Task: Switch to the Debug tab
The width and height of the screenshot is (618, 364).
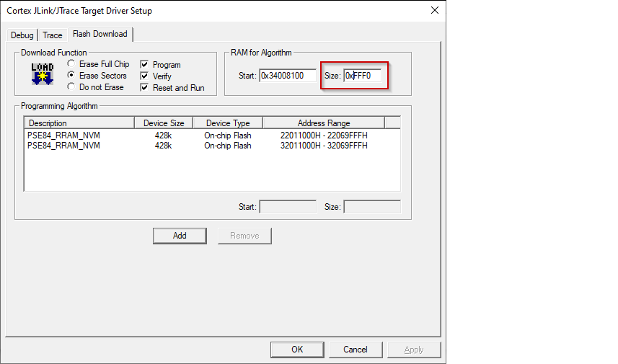Action: tap(22, 35)
